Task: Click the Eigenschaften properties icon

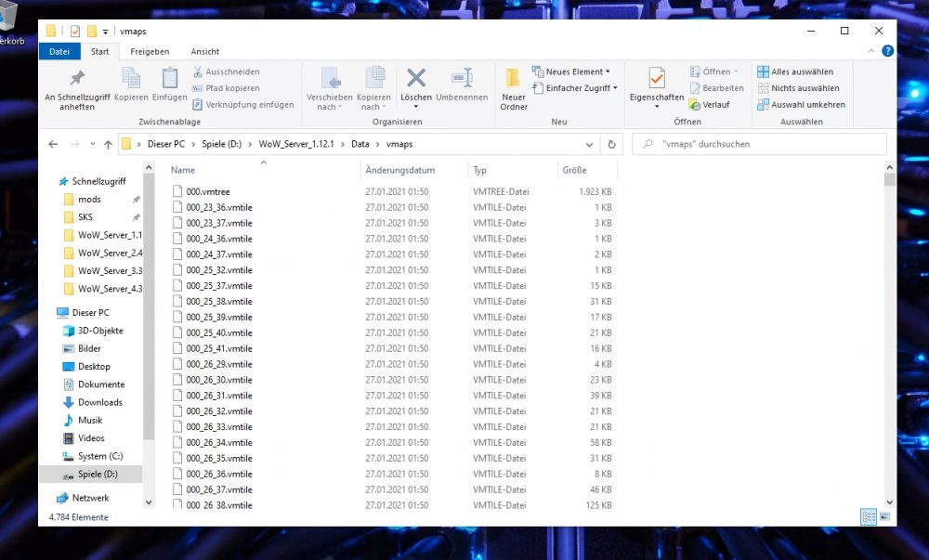Action: (x=657, y=78)
